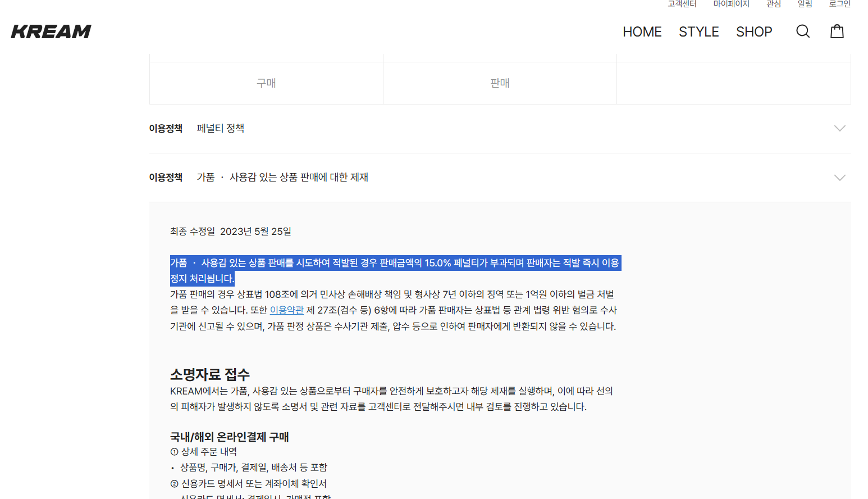Open the 이용약관 terms link
868x499 pixels.
pos(286,310)
